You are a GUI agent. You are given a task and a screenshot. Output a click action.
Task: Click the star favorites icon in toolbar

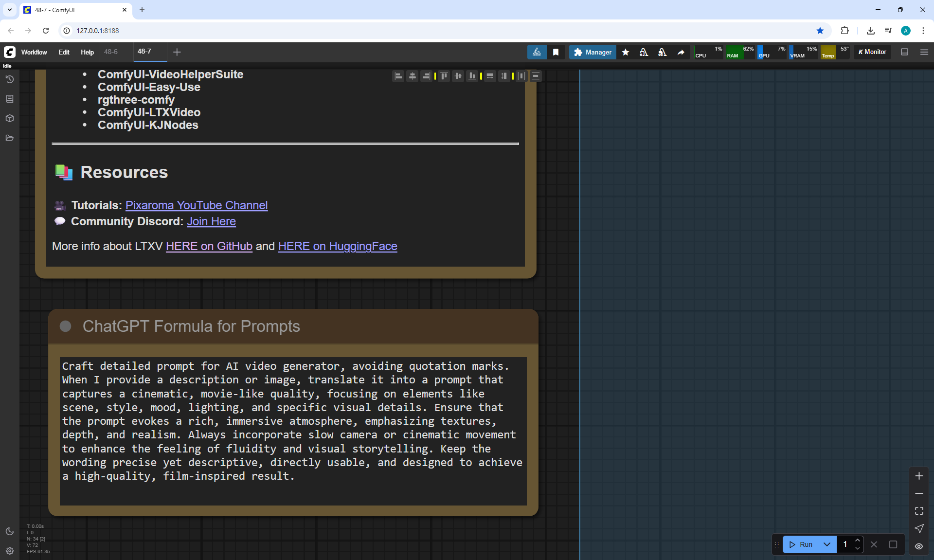click(x=626, y=52)
